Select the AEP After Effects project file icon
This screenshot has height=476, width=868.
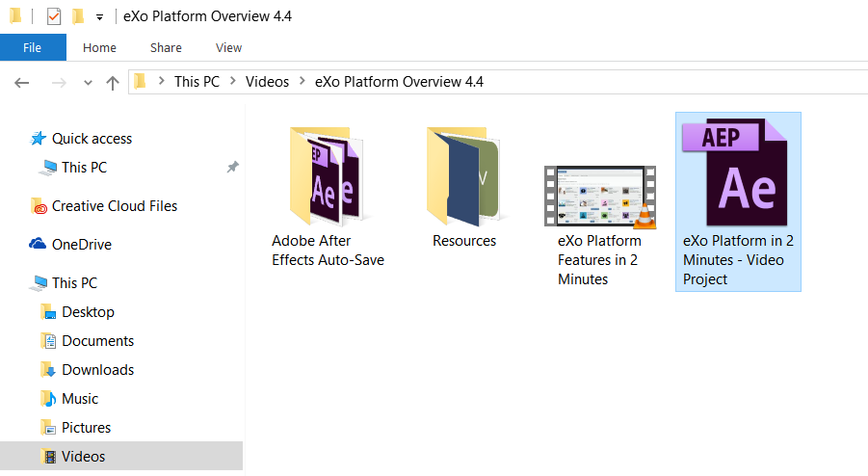(735, 172)
